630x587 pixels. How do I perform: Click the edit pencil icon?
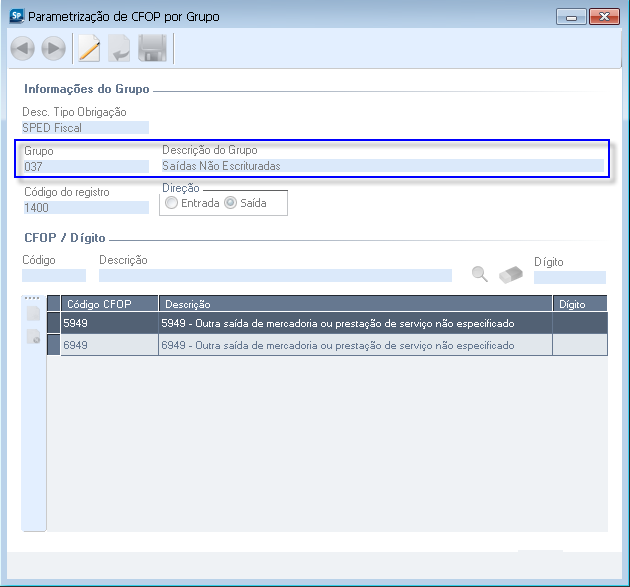[89, 49]
